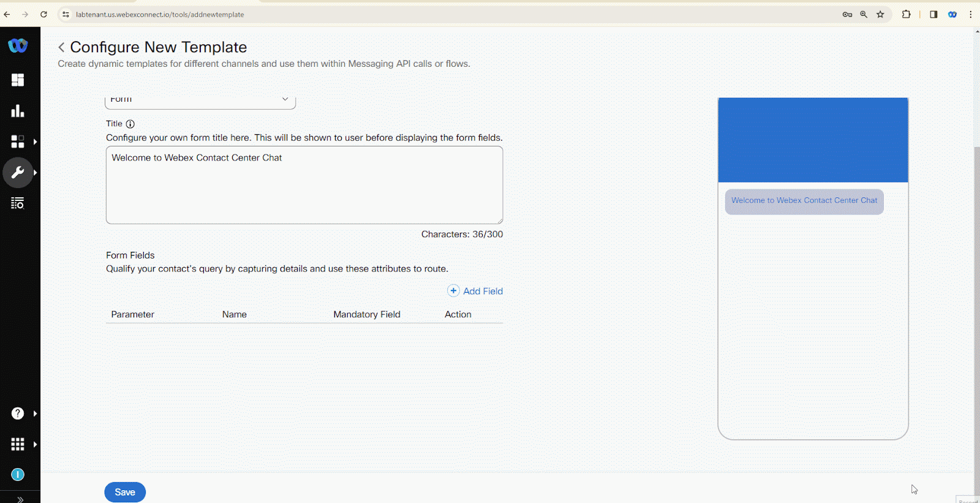Click the Webex Connect logo icon
The image size is (980, 503).
tap(18, 45)
